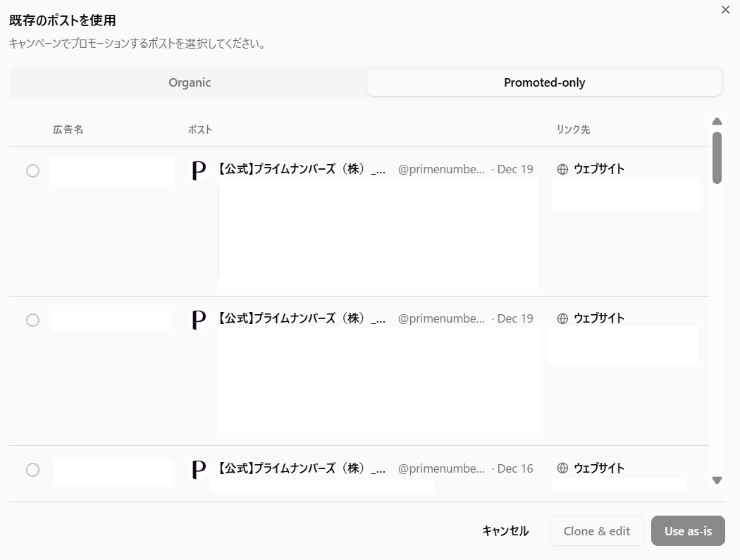Switch to the Organic tab
The image size is (740, 560).
[190, 82]
